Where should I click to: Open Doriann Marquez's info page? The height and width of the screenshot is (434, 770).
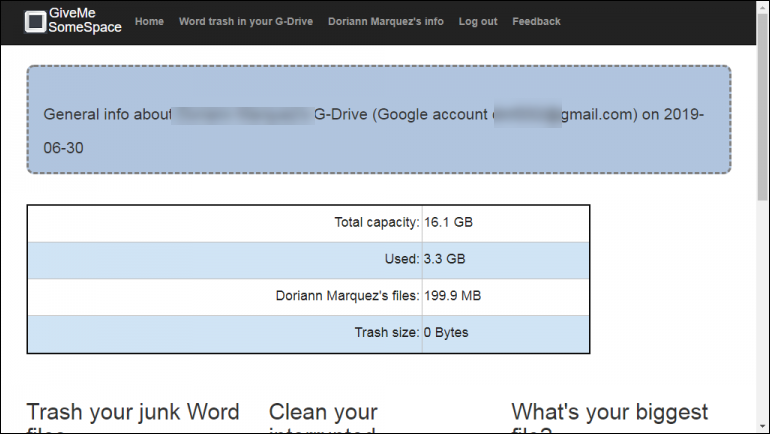pyautogui.click(x=385, y=21)
